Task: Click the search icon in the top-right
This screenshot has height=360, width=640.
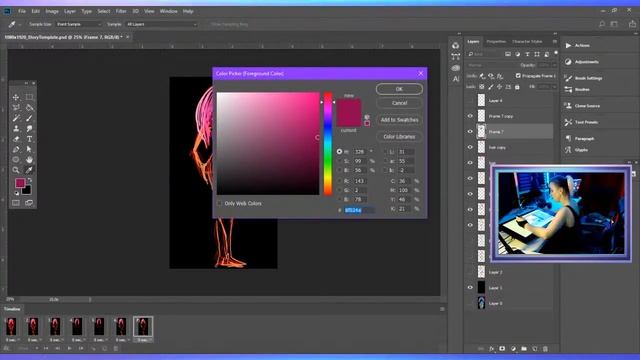Action: (602, 24)
